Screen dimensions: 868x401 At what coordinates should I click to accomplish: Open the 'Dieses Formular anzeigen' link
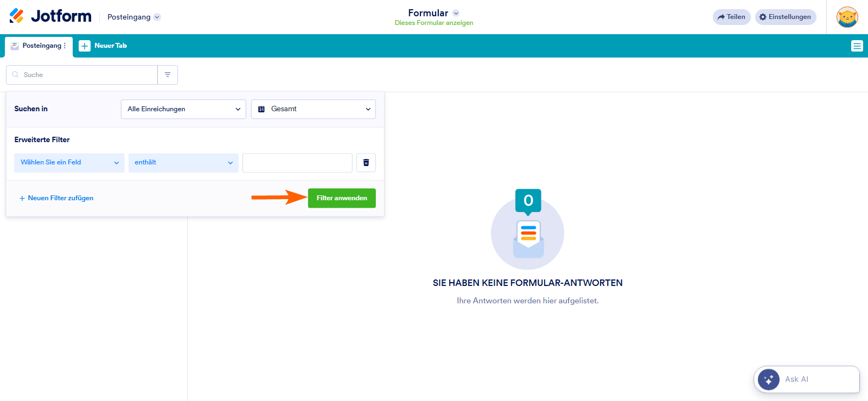[434, 23]
